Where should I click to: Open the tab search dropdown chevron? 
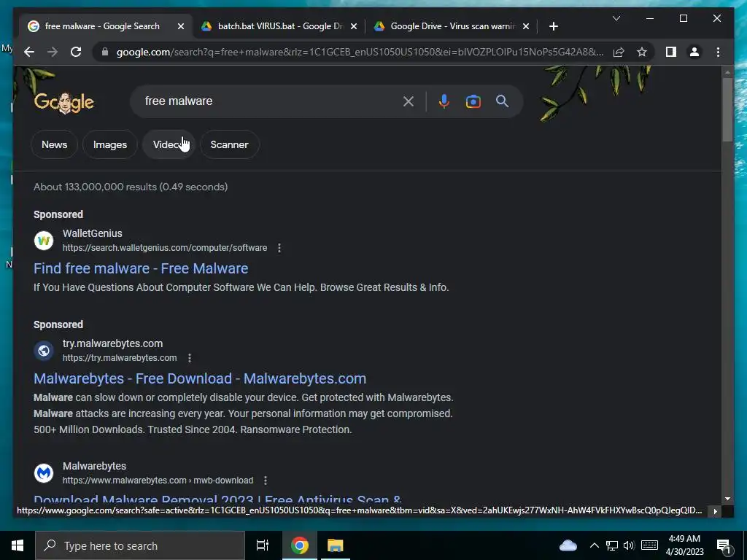[616, 18]
